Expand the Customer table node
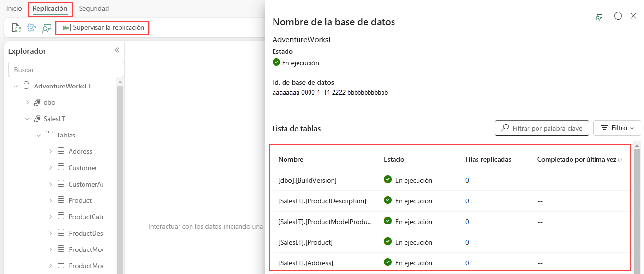 point(50,168)
